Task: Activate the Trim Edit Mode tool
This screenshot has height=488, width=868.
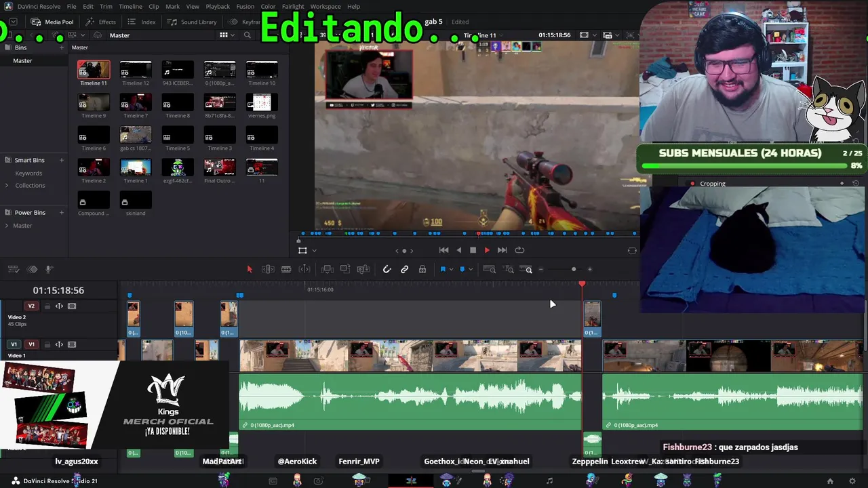Action: (268, 269)
